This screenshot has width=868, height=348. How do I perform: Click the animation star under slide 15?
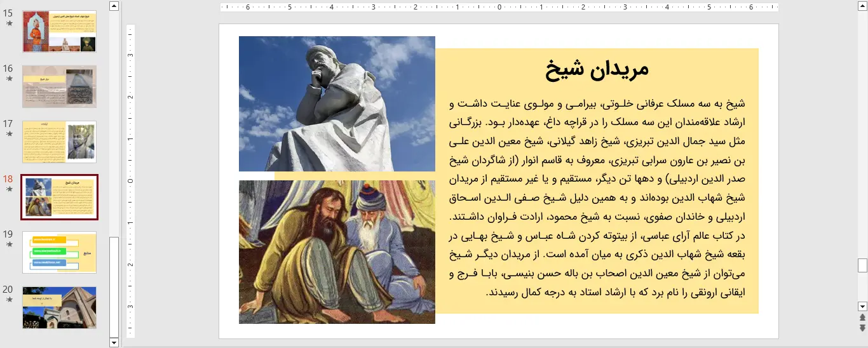tap(9, 23)
